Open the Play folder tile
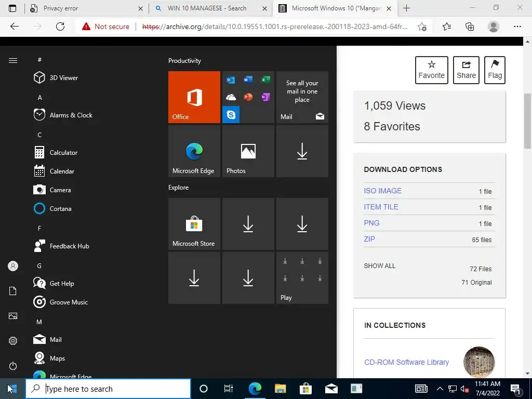The width and height of the screenshot is (532, 399). click(302, 278)
